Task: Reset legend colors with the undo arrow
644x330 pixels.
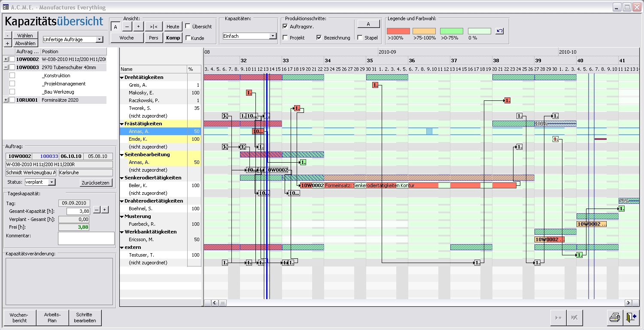Action: 499,31
